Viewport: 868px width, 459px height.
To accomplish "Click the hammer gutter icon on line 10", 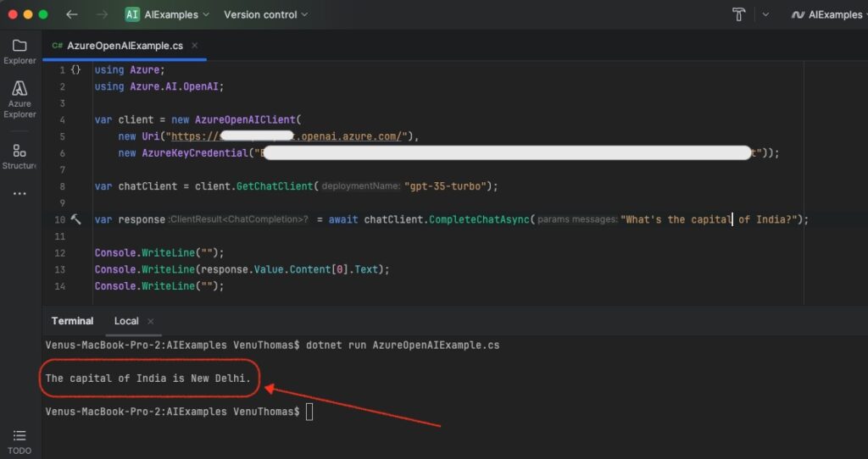I will click(x=76, y=219).
